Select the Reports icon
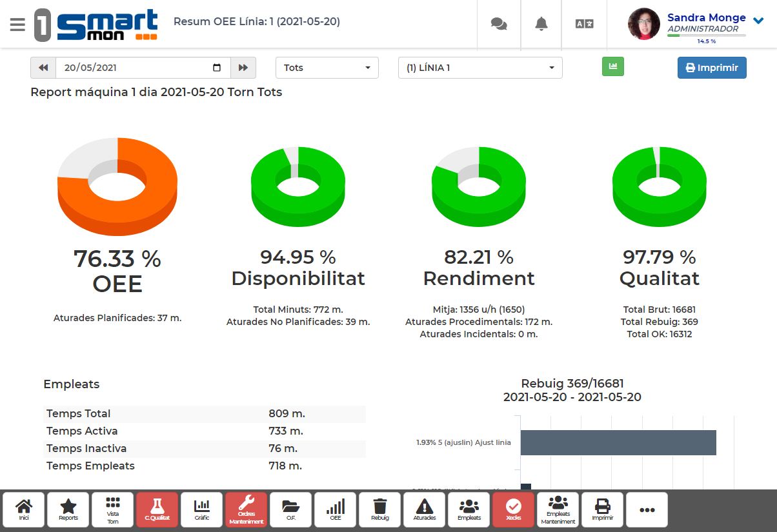The height and width of the screenshot is (532, 777). (68, 509)
